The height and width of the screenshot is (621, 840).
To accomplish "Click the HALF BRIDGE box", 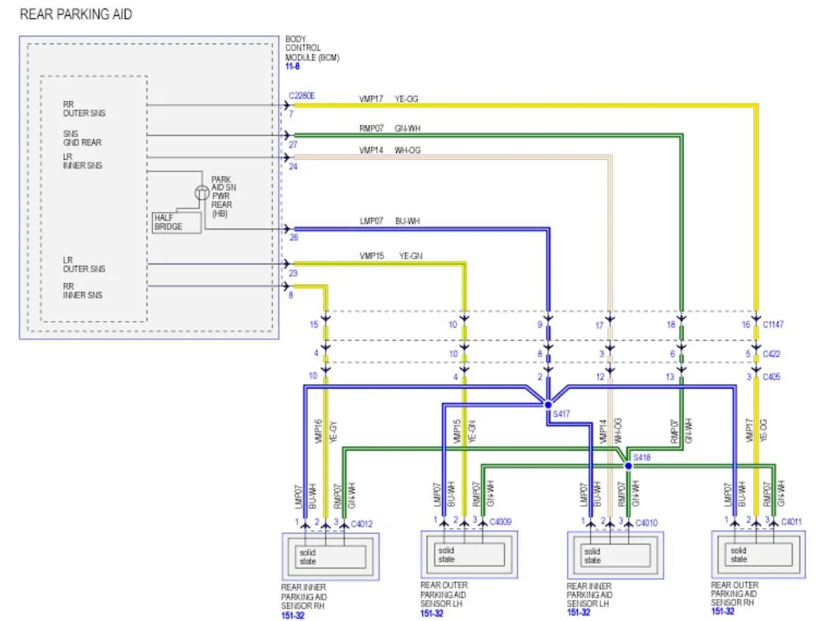I will 177,222.
